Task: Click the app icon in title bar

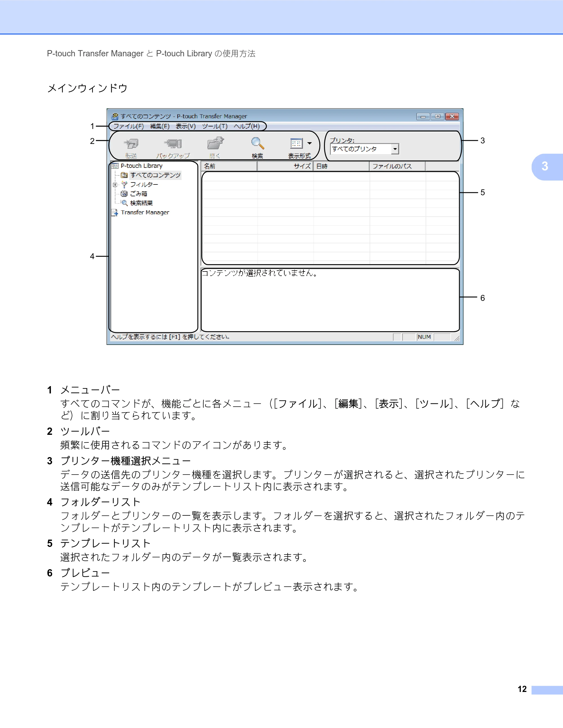Action: [x=115, y=116]
